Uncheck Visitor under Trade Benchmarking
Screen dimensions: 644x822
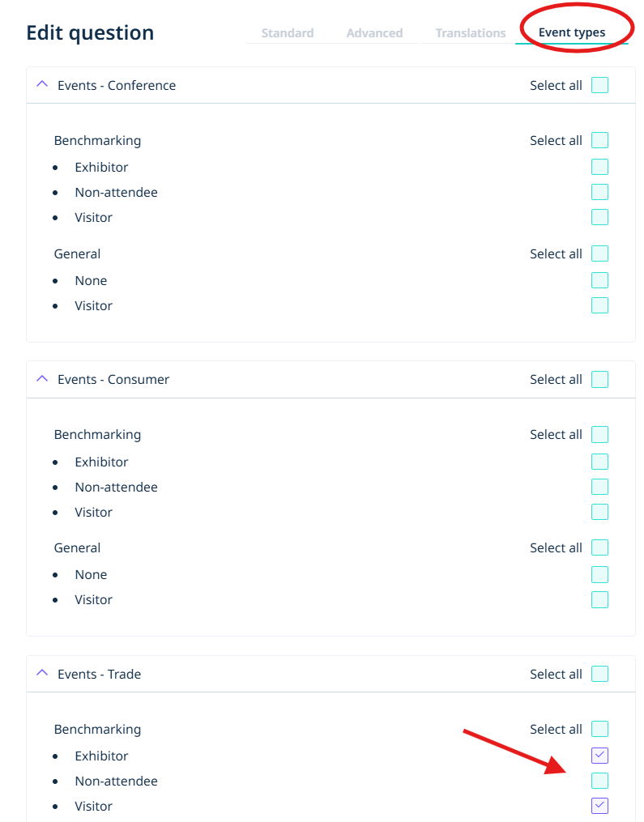tap(599, 806)
